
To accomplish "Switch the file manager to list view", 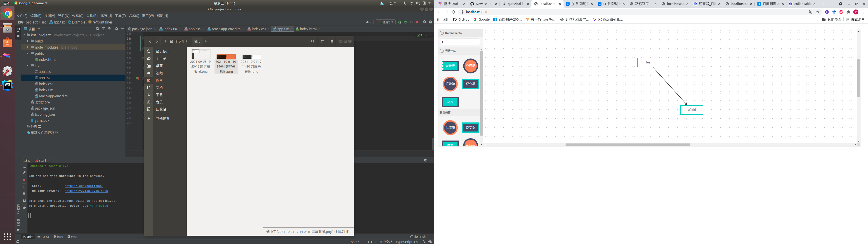I will tap(322, 41).
